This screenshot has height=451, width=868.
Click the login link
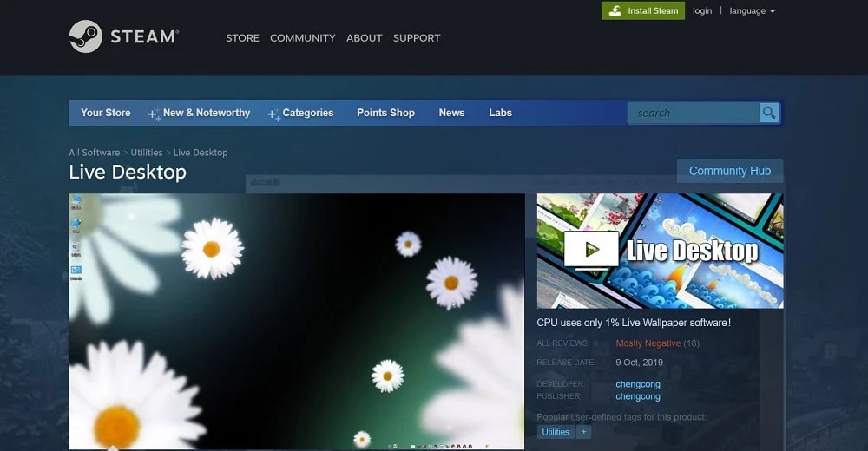coord(702,10)
